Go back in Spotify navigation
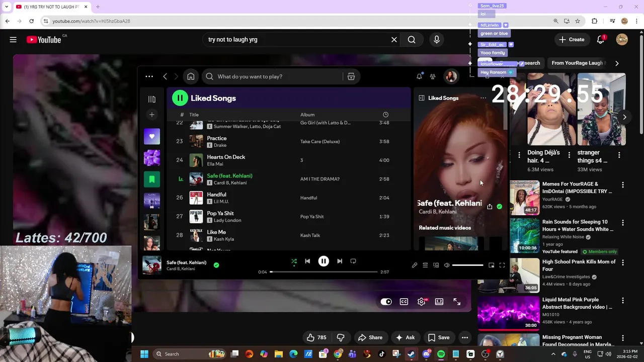The image size is (644, 362). click(165, 76)
